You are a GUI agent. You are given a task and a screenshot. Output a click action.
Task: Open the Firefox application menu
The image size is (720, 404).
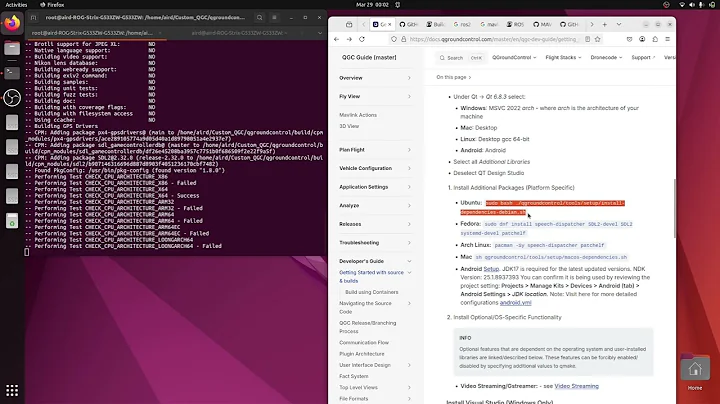pos(668,39)
